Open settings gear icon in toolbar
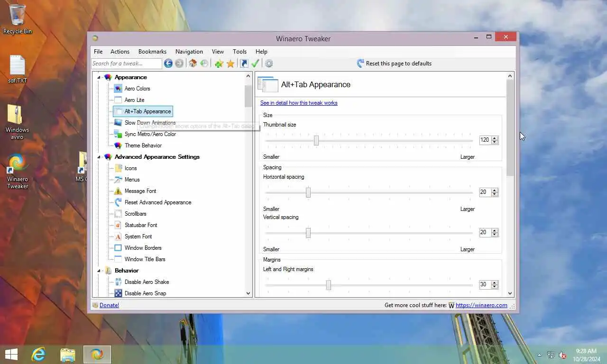 click(269, 64)
